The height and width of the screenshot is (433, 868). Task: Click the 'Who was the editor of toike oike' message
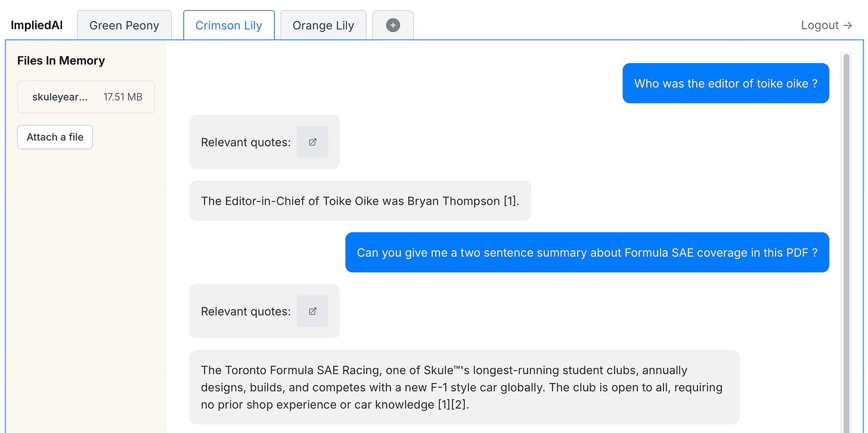726,83
